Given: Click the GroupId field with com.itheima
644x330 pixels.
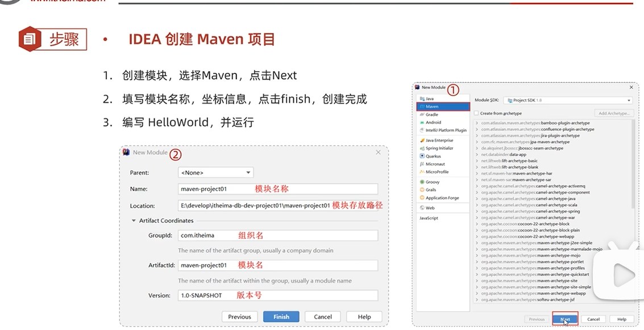Looking at the screenshot, I should (x=277, y=236).
